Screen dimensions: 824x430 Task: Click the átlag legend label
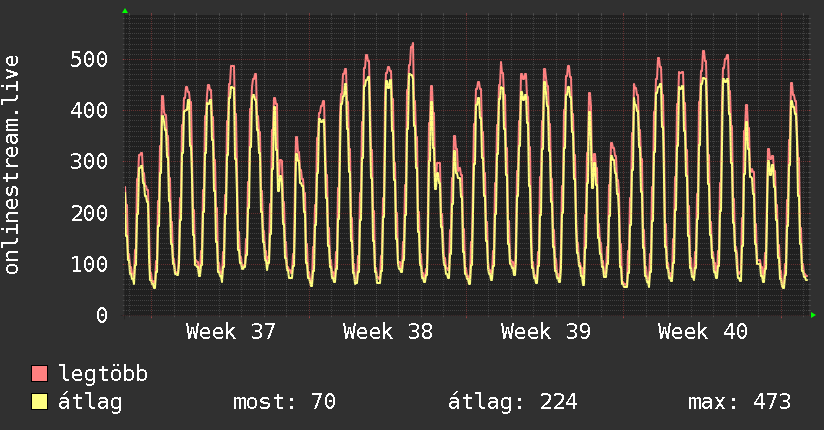90,402
